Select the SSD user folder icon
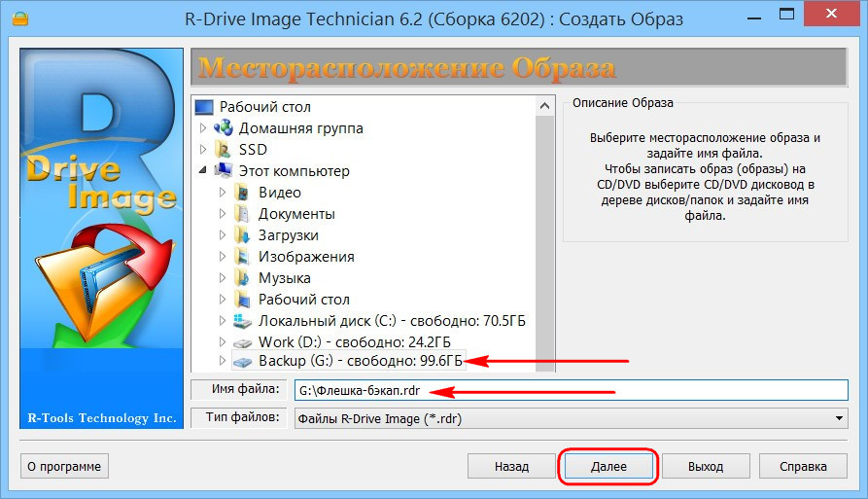The width and height of the screenshot is (868, 499). click(x=224, y=150)
